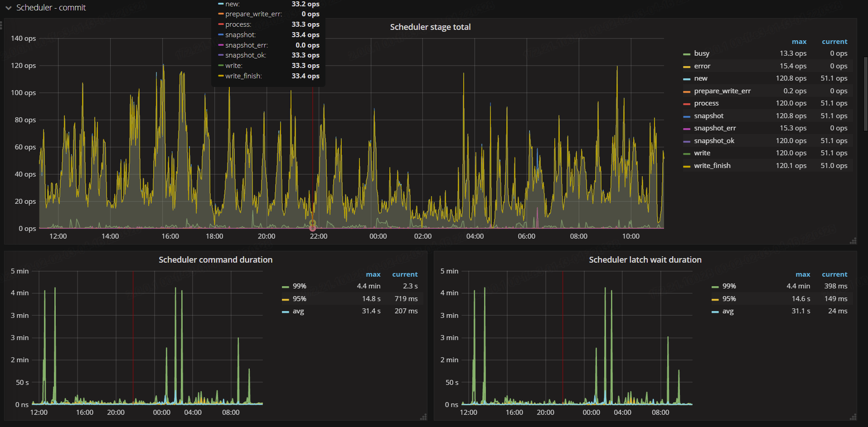The width and height of the screenshot is (868, 427).
Task: Open the Scheduler command duration title menu
Action: tap(215, 260)
